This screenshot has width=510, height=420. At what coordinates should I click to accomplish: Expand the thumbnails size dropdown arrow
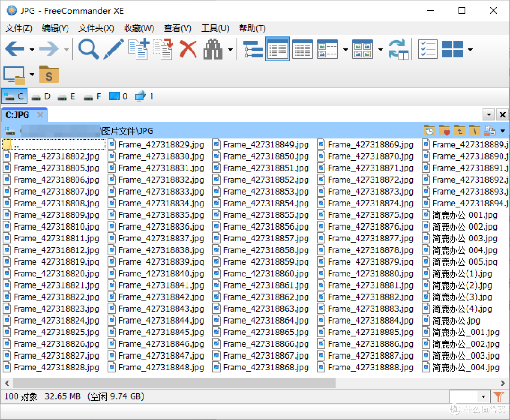tap(381, 50)
